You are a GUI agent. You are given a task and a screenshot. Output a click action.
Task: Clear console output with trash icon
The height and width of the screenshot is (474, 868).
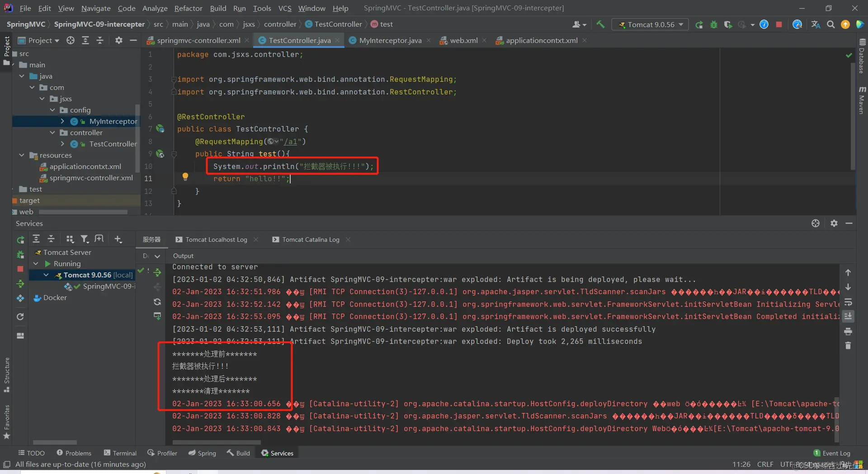coord(848,346)
